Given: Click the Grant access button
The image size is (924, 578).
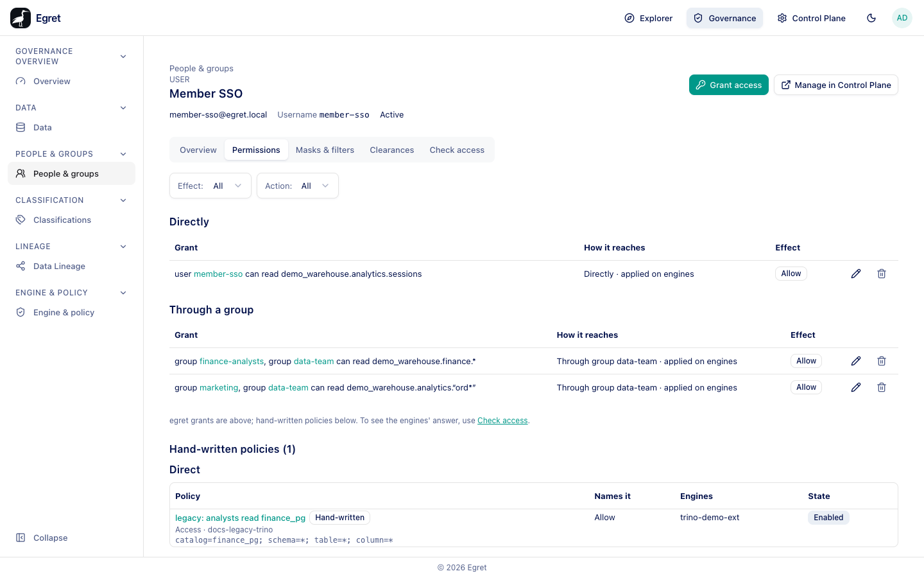Looking at the screenshot, I should tap(729, 85).
